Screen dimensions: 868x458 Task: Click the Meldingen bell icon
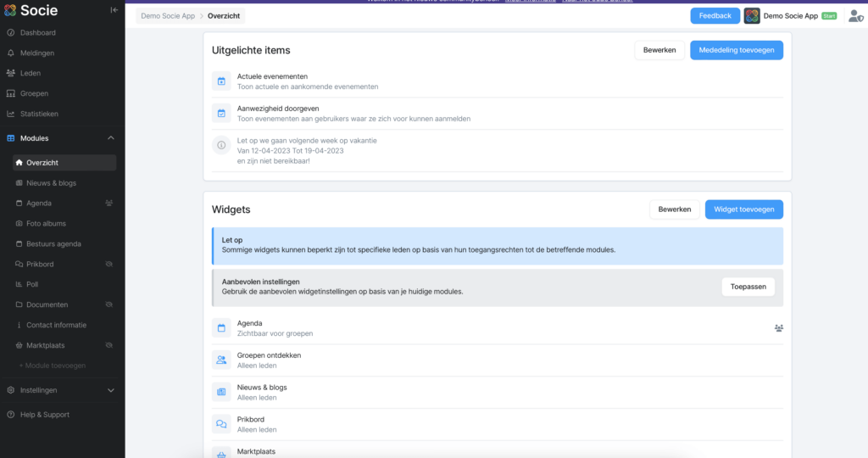click(x=10, y=53)
